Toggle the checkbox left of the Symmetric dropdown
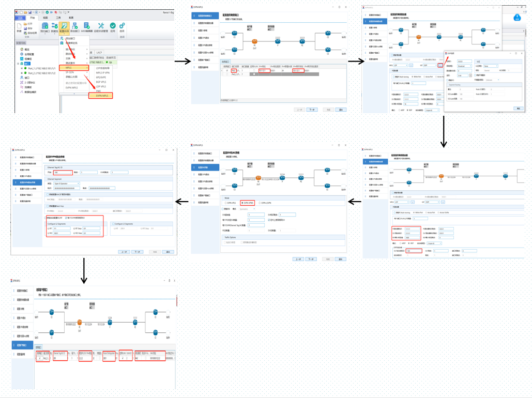 (x=223, y=209)
